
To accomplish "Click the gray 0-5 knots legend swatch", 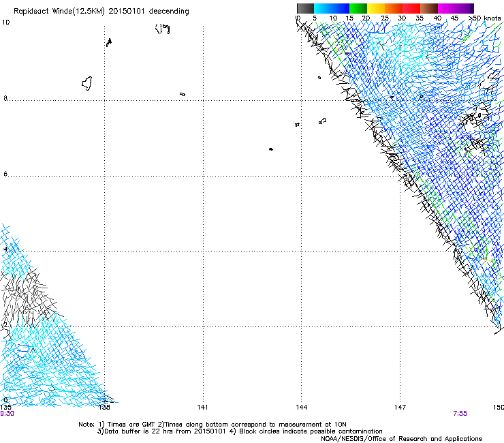I will [305, 8].
